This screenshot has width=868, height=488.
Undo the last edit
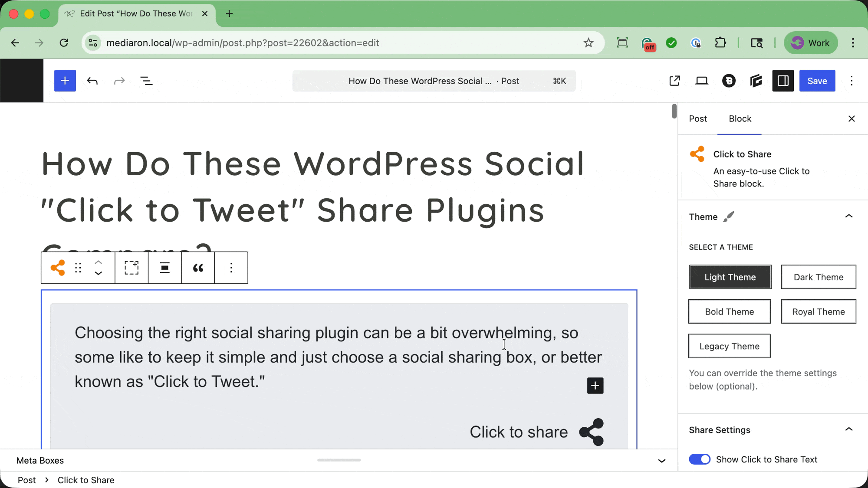(x=92, y=81)
